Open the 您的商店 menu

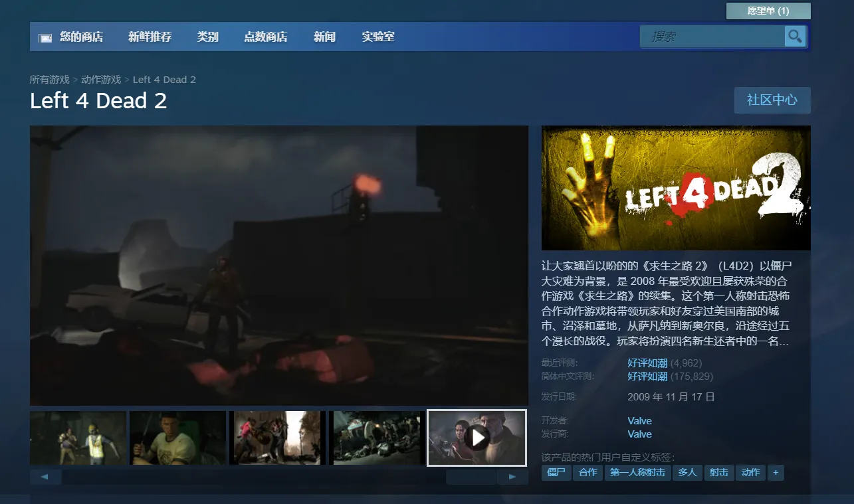point(81,37)
